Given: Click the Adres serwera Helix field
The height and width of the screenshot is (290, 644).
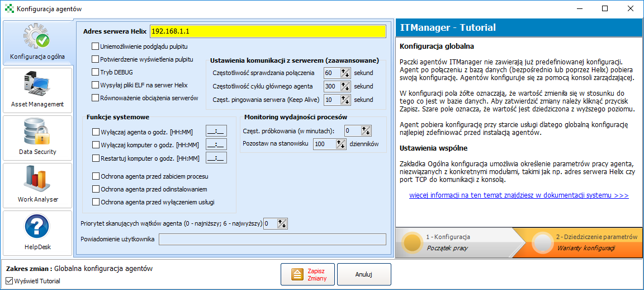Looking at the screenshot, I should (x=268, y=31).
